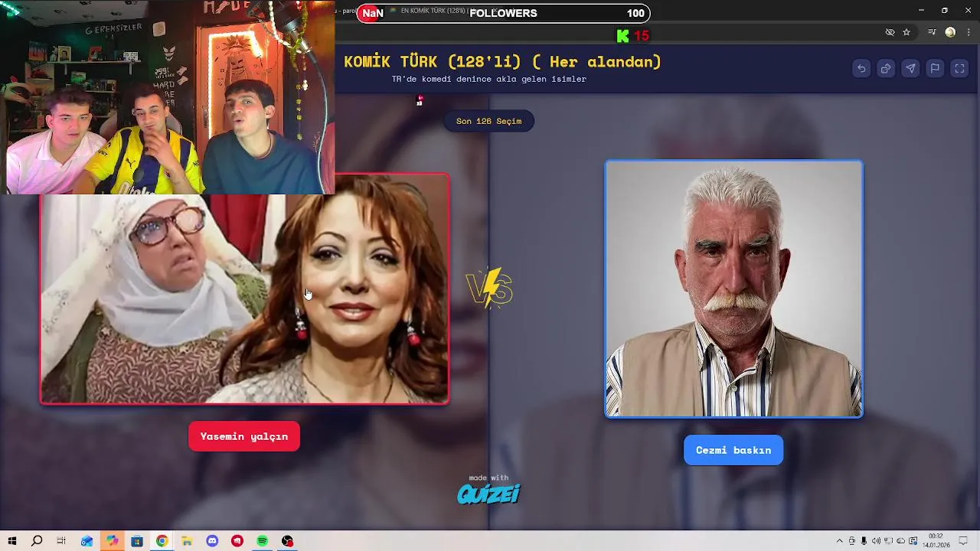This screenshot has height=551, width=980.
Task: Toggle fullscreen mode icon in quiz header
Action: click(x=959, y=68)
